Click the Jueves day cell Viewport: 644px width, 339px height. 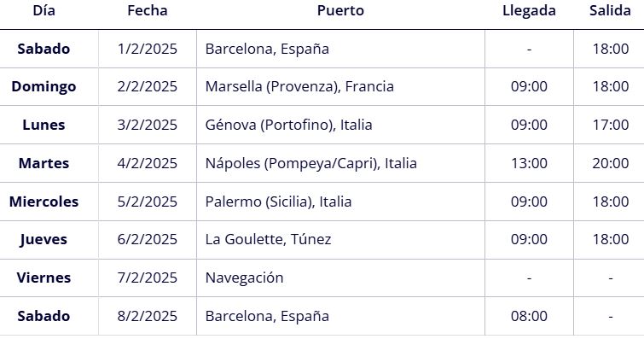44,240
